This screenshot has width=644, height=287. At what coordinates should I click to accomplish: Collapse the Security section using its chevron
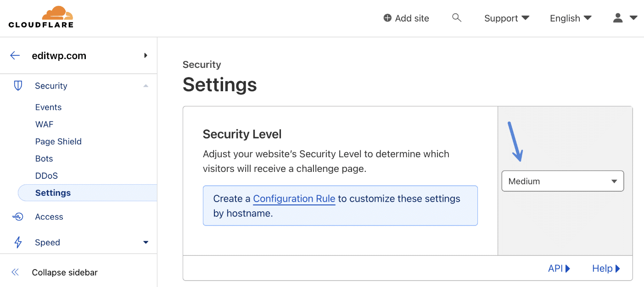(146, 85)
